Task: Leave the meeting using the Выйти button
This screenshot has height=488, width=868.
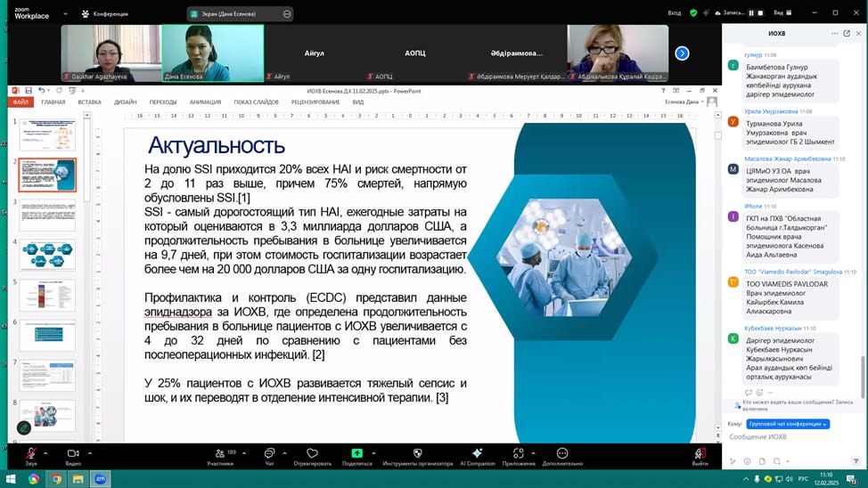Action: [700, 454]
